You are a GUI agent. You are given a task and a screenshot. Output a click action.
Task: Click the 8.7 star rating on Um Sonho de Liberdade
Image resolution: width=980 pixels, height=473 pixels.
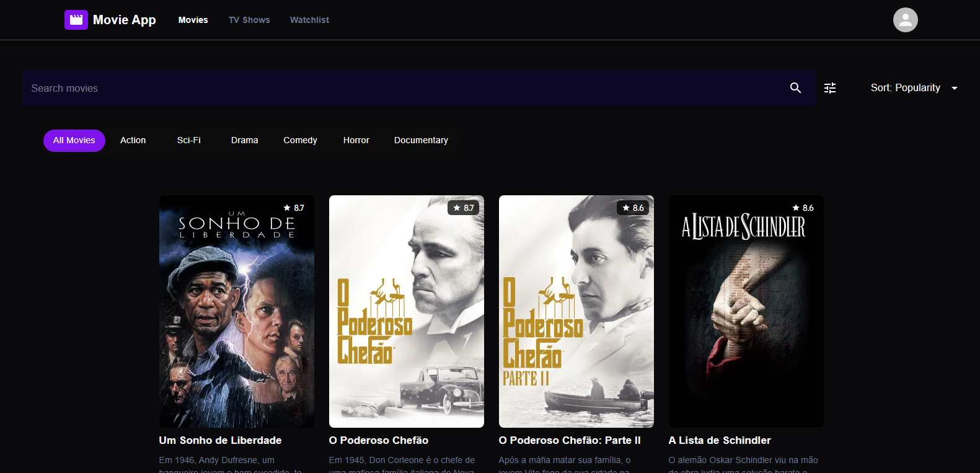tap(294, 208)
